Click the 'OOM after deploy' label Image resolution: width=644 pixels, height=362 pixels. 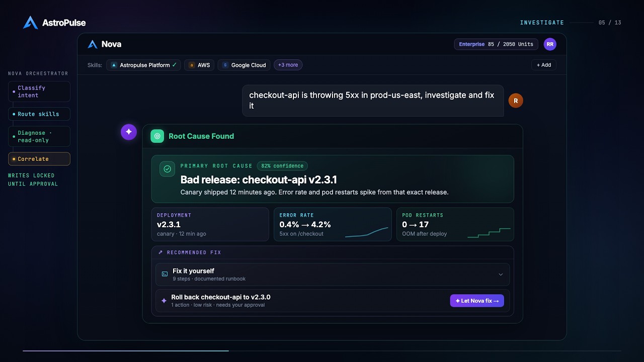pos(425,234)
